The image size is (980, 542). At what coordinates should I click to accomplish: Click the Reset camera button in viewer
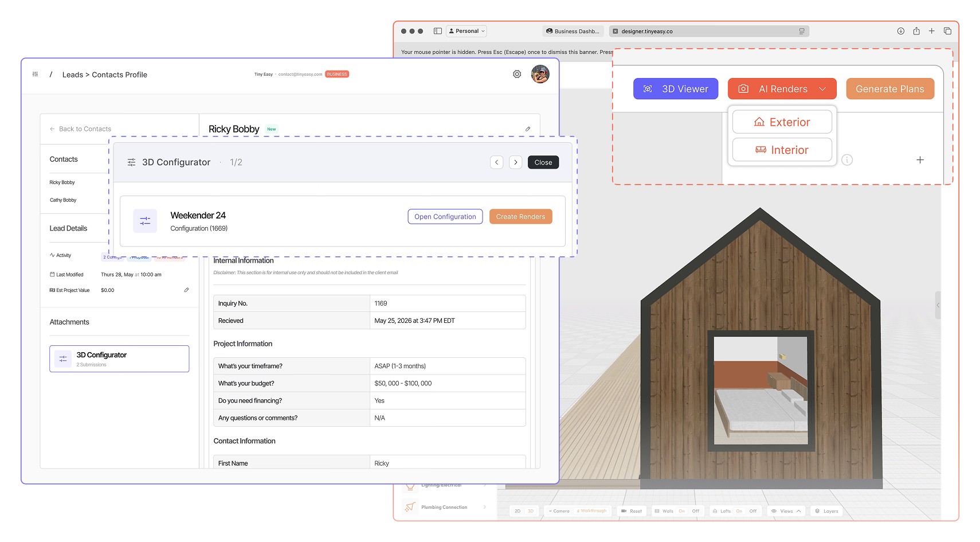point(632,511)
